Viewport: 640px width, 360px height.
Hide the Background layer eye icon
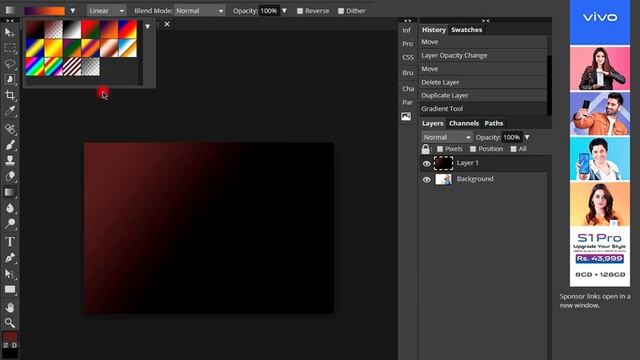427,180
